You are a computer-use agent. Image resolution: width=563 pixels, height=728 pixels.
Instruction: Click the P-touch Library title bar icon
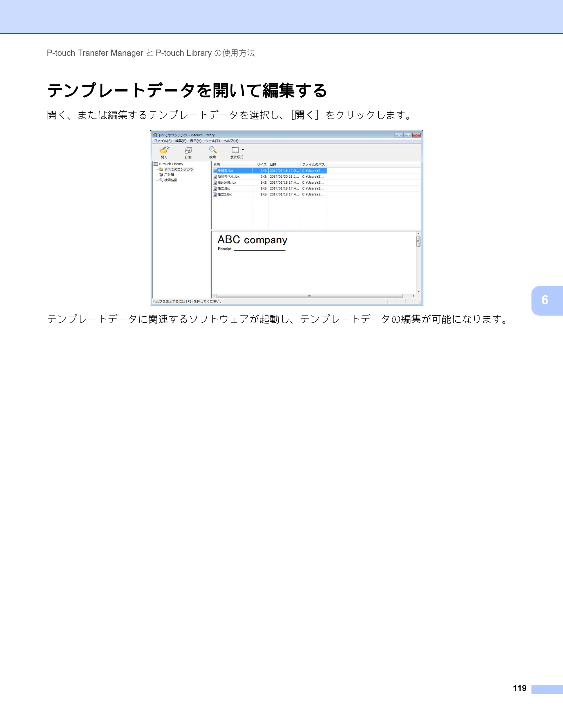pyautogui.click(x=155, y=135)
